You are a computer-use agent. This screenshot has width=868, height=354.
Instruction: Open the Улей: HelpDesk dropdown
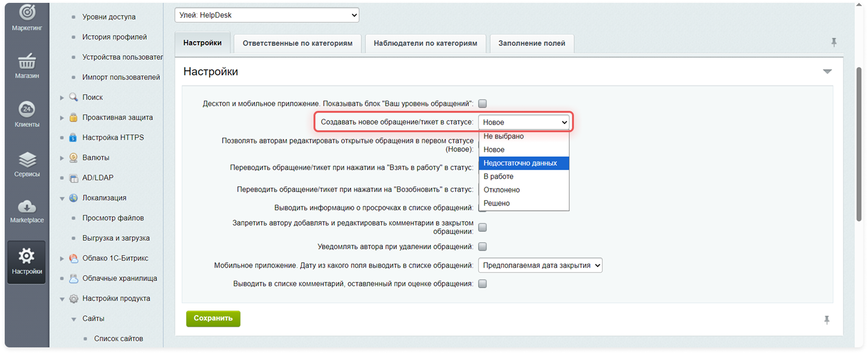(267, 15)
